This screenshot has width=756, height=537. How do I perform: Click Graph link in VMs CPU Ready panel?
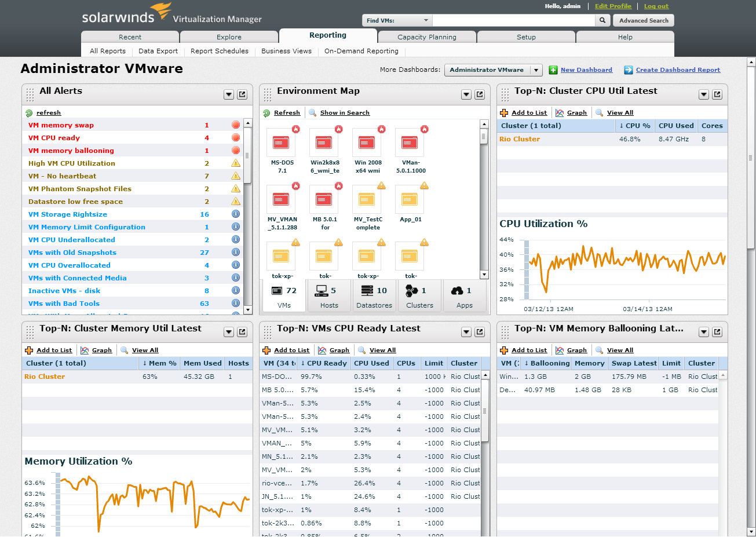coord(339,350)
